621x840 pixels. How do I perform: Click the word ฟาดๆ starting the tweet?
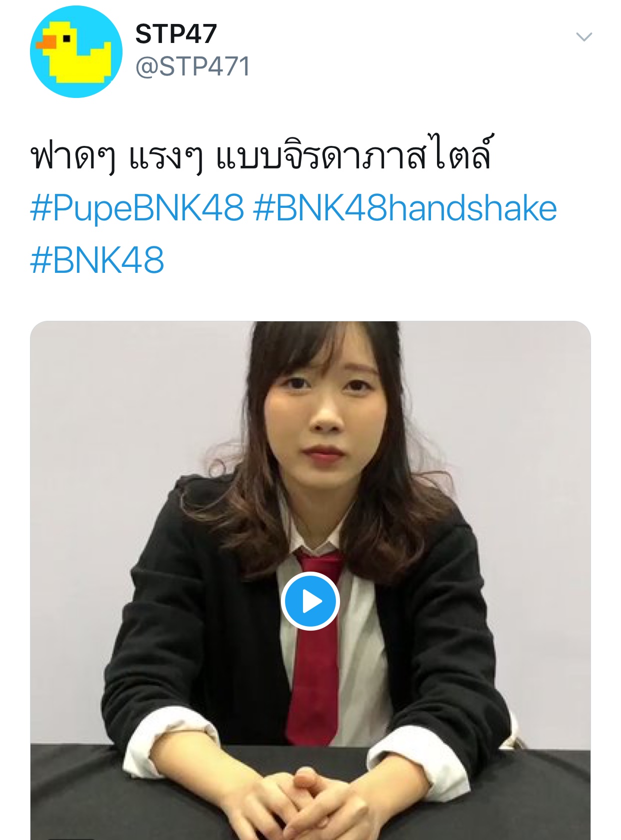[73, 156]
